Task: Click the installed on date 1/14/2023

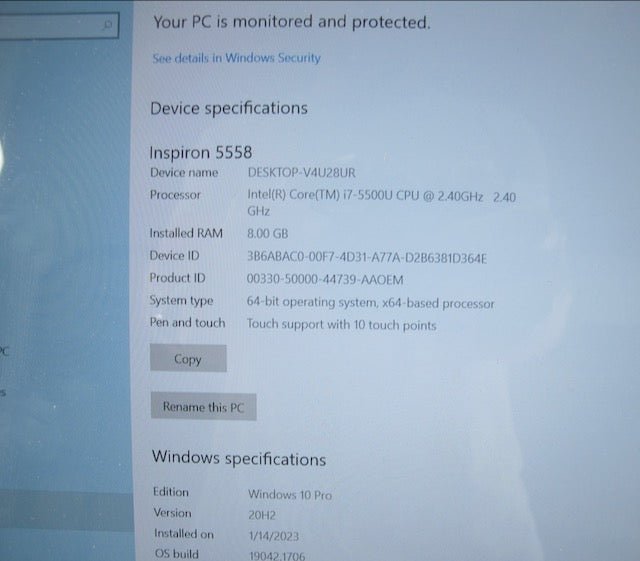Action: pyautogui.click(x=274, y=536)
